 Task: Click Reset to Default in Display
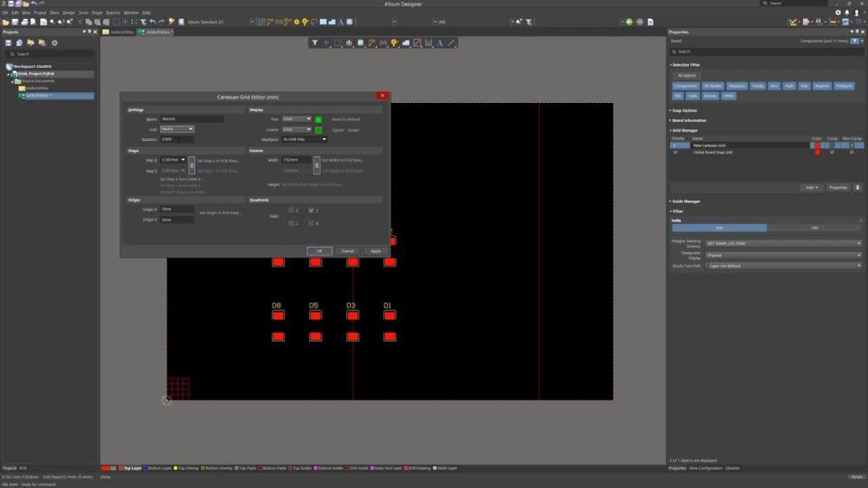[x=346, y=119]
